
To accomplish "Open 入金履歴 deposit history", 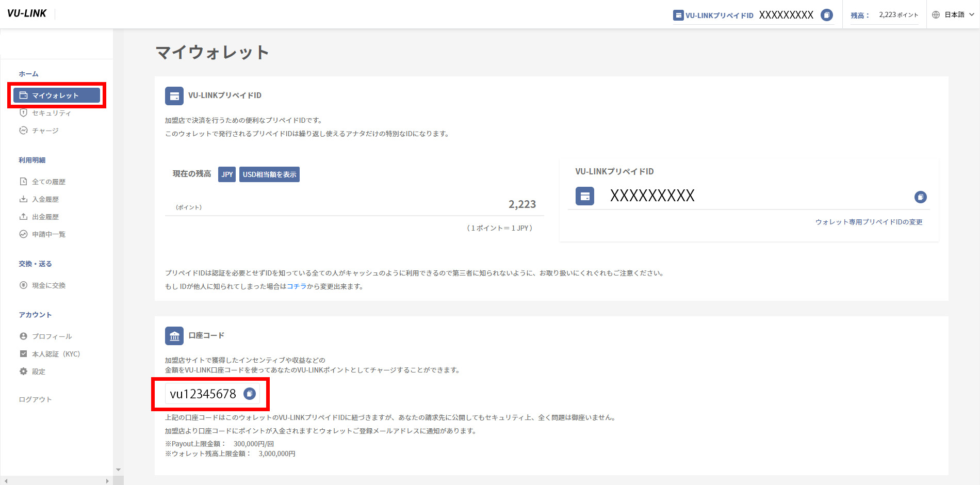I will point(45,199).
